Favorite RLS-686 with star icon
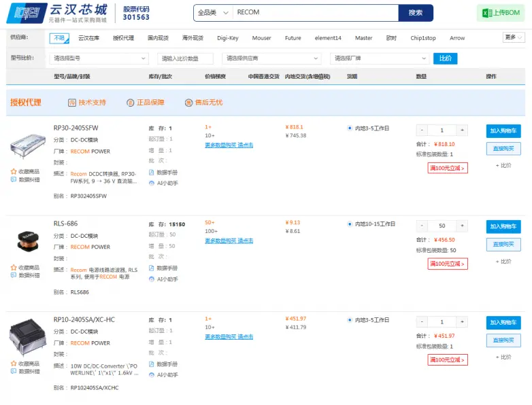Image resolution: width=532 pixels, height=405 pixels. (x=14, y=268)
